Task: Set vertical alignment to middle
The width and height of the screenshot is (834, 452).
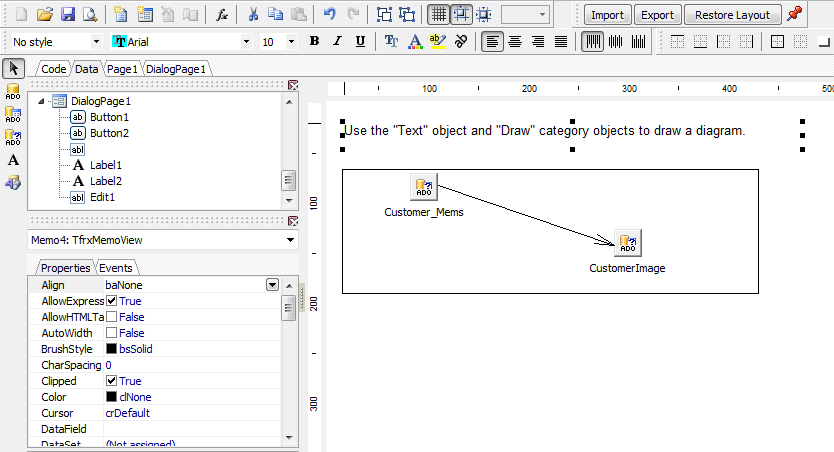Action: [x=615, y=41]
